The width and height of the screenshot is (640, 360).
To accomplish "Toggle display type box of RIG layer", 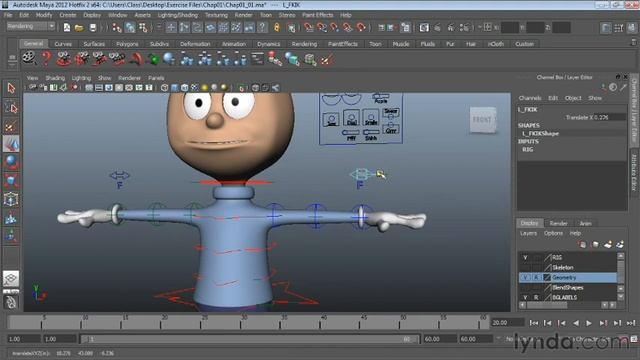I will pos(536,258).
